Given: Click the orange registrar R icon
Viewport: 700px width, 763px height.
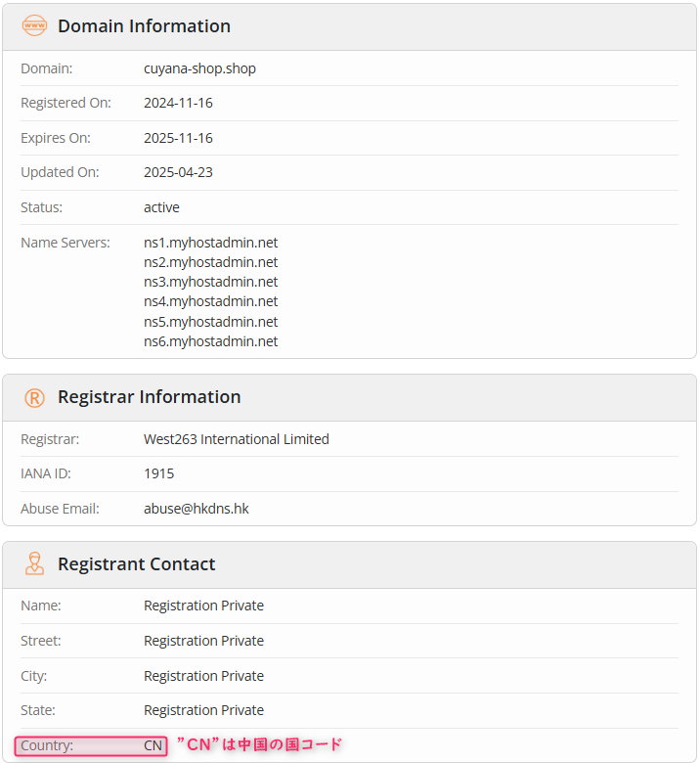Looking at the screenshot, I should [34, 397].
